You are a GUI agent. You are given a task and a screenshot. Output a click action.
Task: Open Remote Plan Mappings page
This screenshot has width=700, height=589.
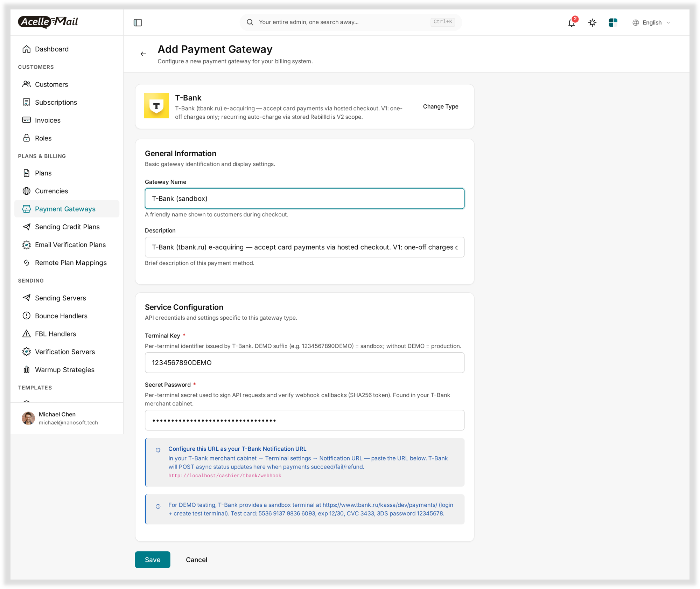pos(67,263)
